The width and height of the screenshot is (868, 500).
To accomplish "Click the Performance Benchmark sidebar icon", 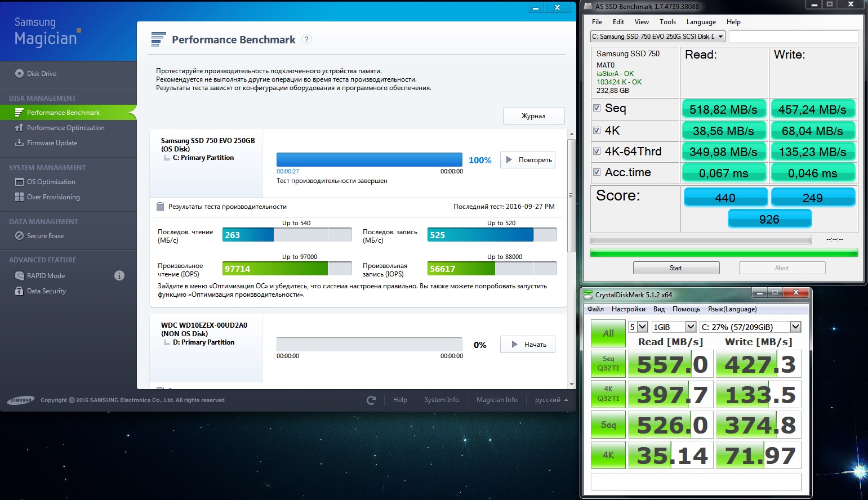I will point(19,113).
